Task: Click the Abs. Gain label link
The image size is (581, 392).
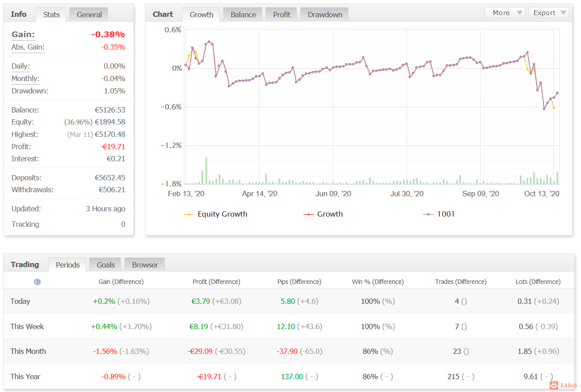Action: (x=28, y=47)
